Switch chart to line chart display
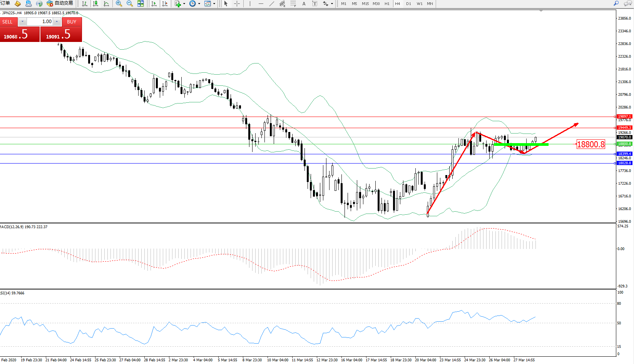This screenshot has width=634, height=364. (x=106, y=3)
